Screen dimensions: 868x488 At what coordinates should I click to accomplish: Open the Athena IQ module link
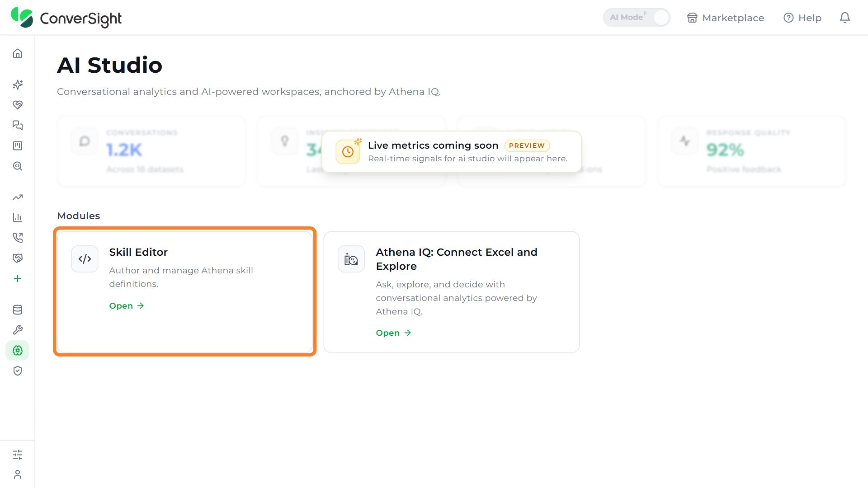click(x=393, y=333)
